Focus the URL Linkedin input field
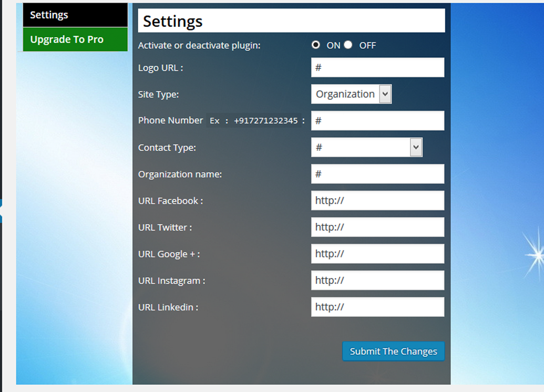This screenshot has height=392, width=544. pyautogui.click(x=377, y=307)
